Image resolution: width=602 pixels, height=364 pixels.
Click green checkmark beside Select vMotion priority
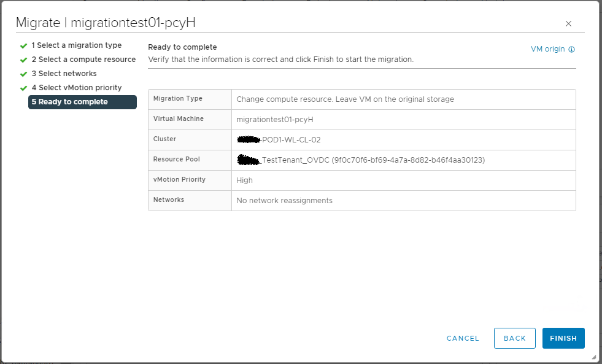pyautogui.click(x=23, y=88)
